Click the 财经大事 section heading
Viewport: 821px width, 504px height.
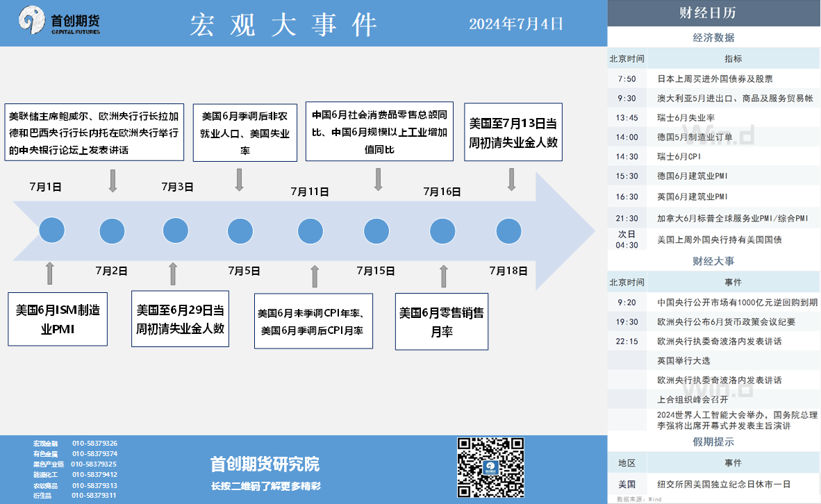click(x=713, y=261)
